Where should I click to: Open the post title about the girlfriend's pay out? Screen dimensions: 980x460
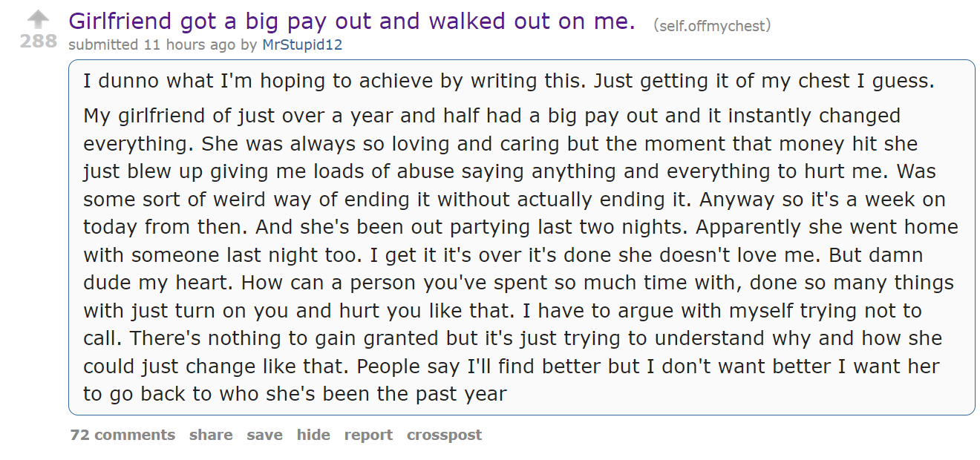coord(351,21)
